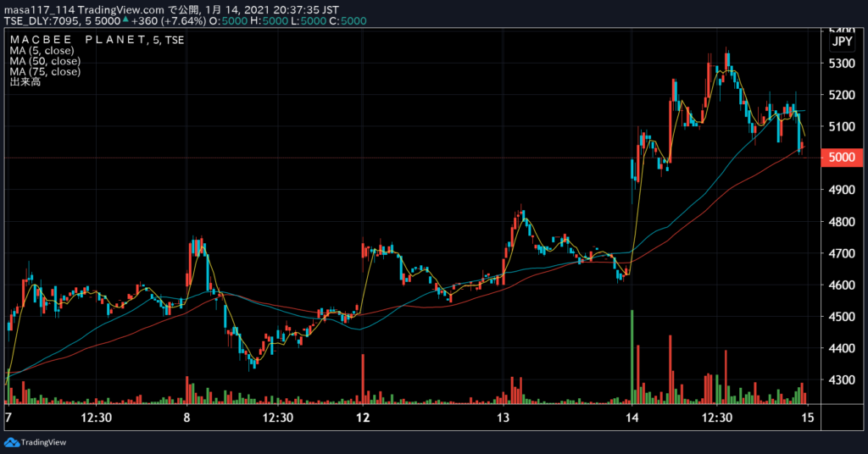Select the MA (50, close) indicator legend
The height and width of the screenshot is (454, 868).
[x=45, y=61]
